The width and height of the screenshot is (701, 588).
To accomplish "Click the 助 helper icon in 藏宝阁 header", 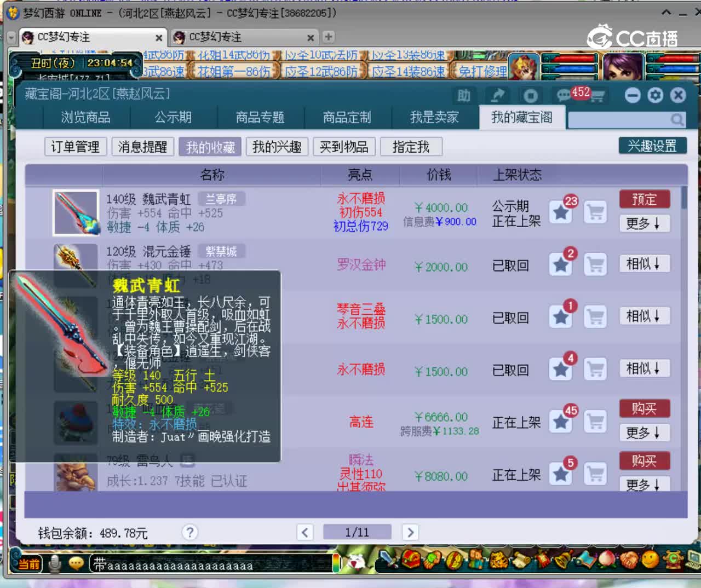I will click(x=464, y=96).
